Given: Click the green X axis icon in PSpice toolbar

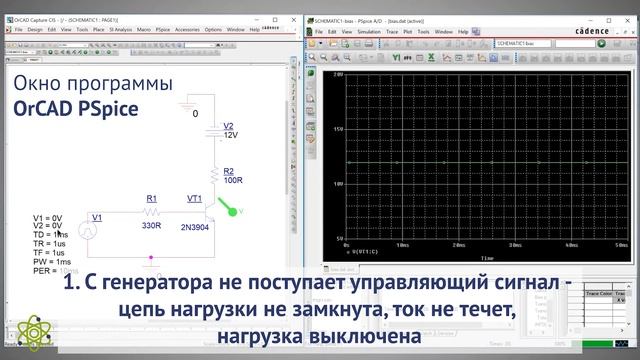Looking at the screenshot, I should (x=431, y=58).
